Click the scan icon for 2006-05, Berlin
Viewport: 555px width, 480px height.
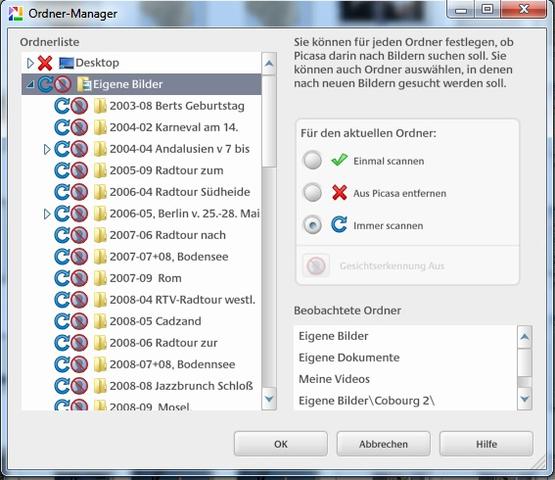point(62,214)
